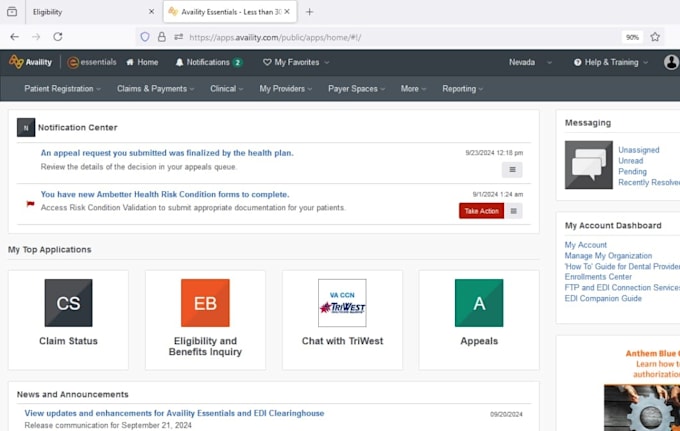The height and width of the screenshot is (431, 680).
Task: Click the site permissions icon in address bar
Action: click(x=178, y=37)
